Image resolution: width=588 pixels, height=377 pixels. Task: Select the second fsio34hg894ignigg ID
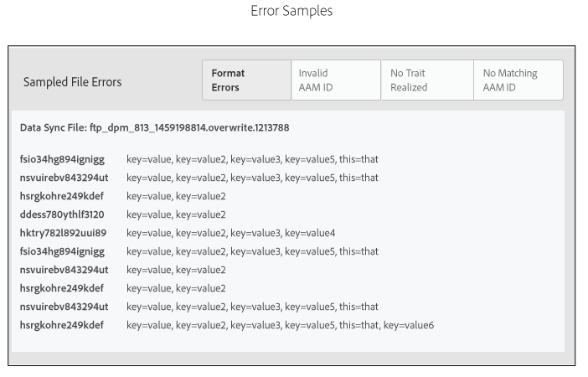pyautogui.click(x=62, y=251)
